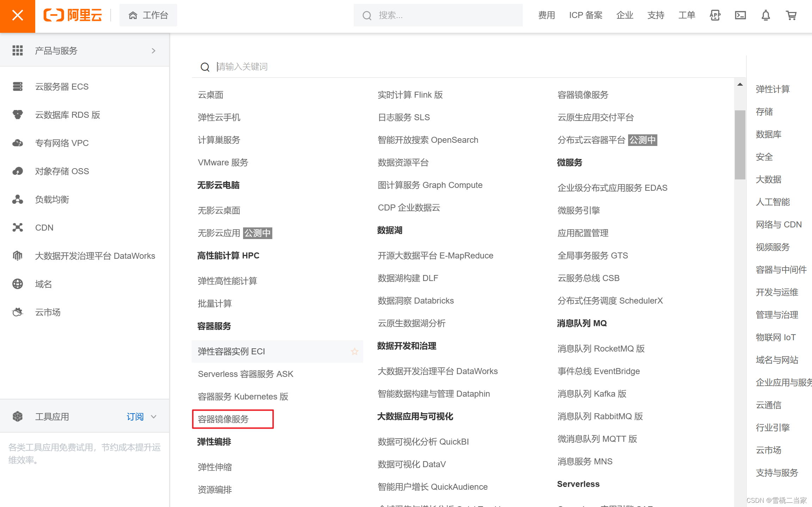Viewport: 812px width, 507px height.
Task: Click the CDN icon in the sidebar
Action: [18, 227]
